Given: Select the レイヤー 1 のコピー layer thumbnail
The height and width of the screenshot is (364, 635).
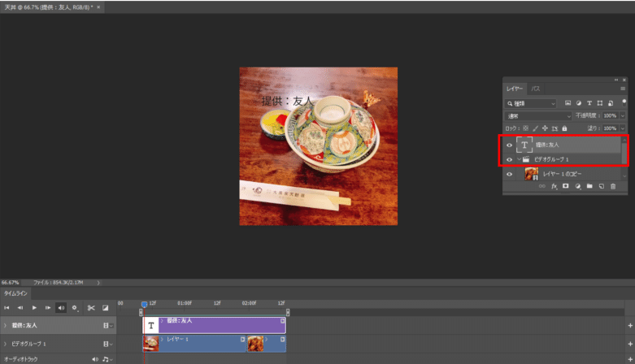Looking at the screenshot, I should [531, 174].
